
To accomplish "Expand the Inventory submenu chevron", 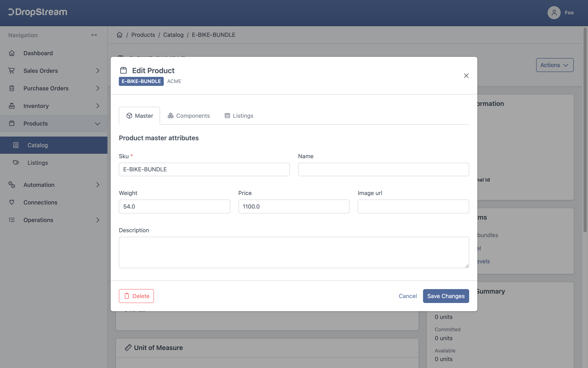I will click(98, 106).
